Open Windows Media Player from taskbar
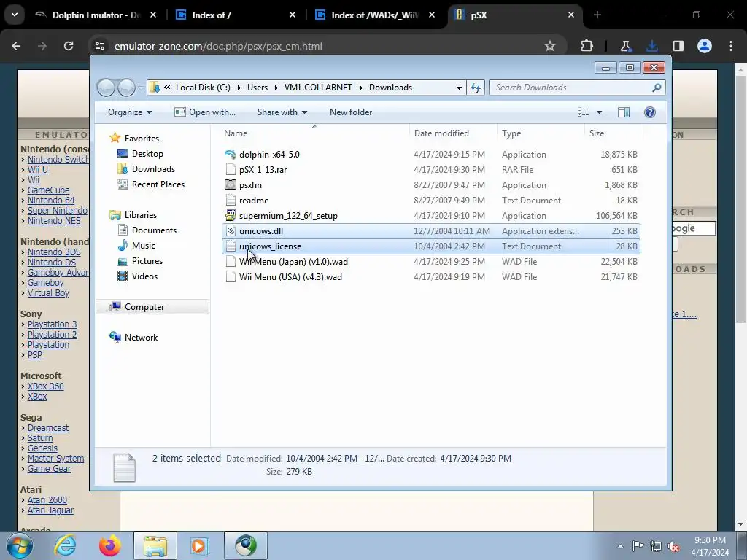This screenshot has width=747, height=560. pos(200,545)
